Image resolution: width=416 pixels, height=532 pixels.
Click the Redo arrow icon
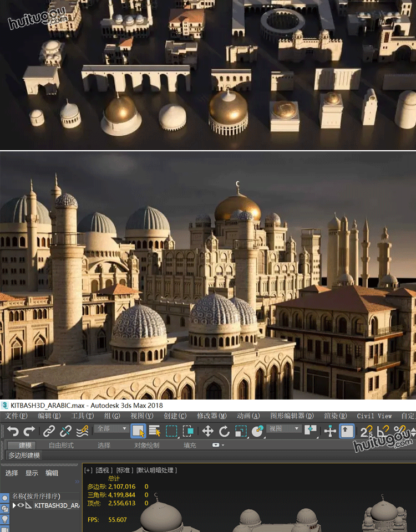tap(29, 431)
